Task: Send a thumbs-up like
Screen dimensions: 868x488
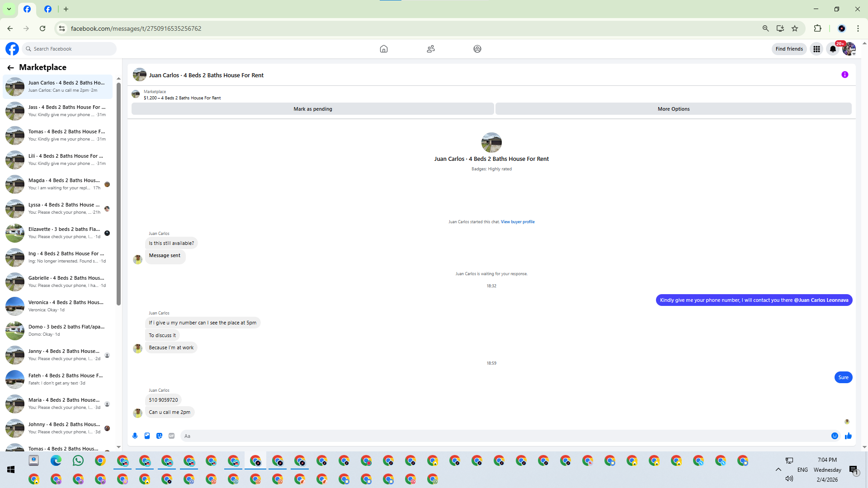Action: pos(848,436)
